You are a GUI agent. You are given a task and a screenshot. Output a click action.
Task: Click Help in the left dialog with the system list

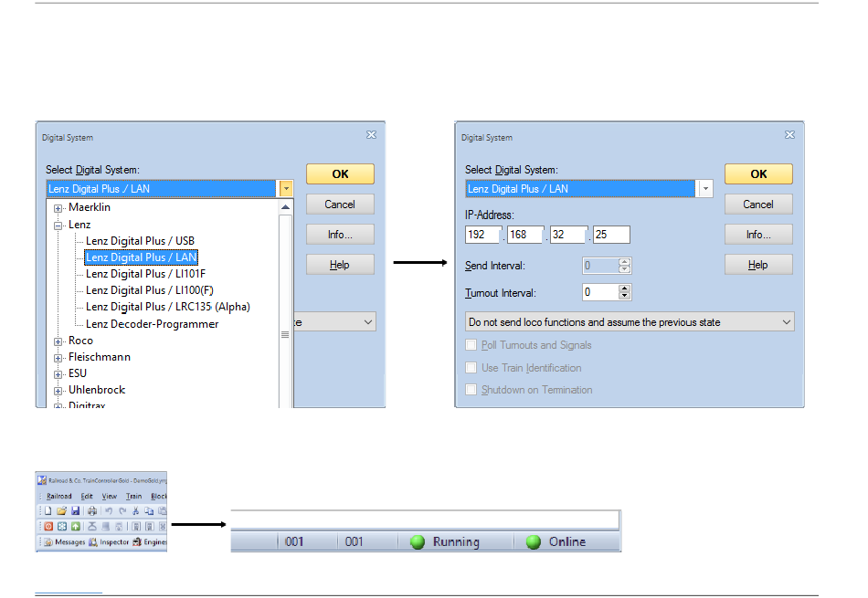pyautogui.click(x=340, y=265)
